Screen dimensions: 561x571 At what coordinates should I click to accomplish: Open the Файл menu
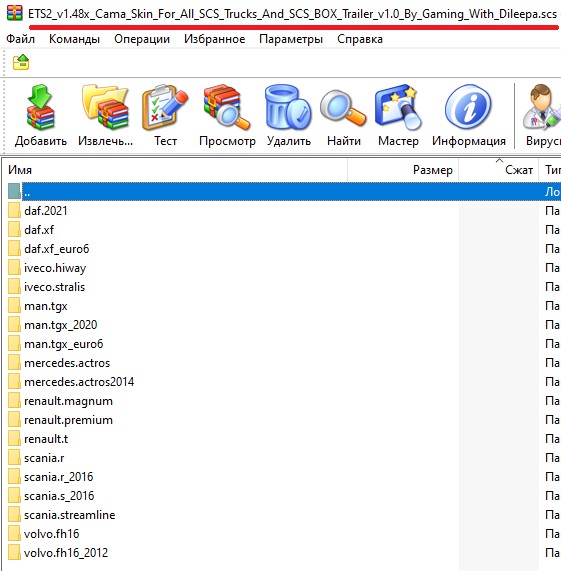pos(21,39)
